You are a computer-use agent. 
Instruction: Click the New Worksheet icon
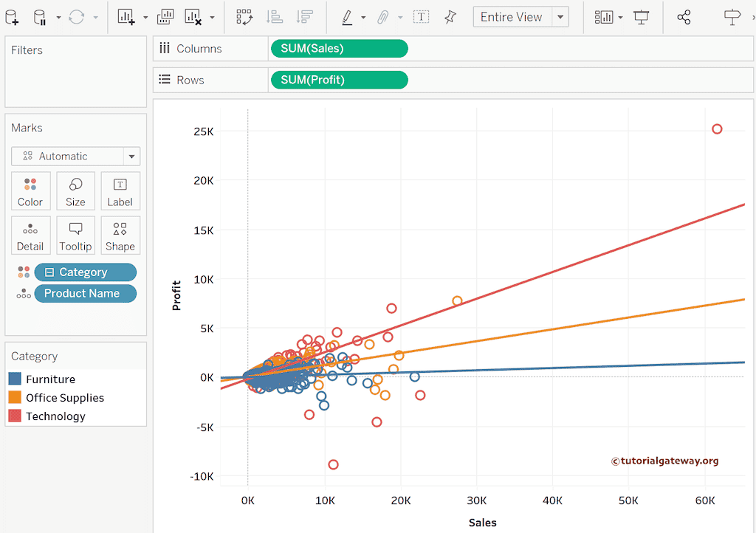[126, 17]
